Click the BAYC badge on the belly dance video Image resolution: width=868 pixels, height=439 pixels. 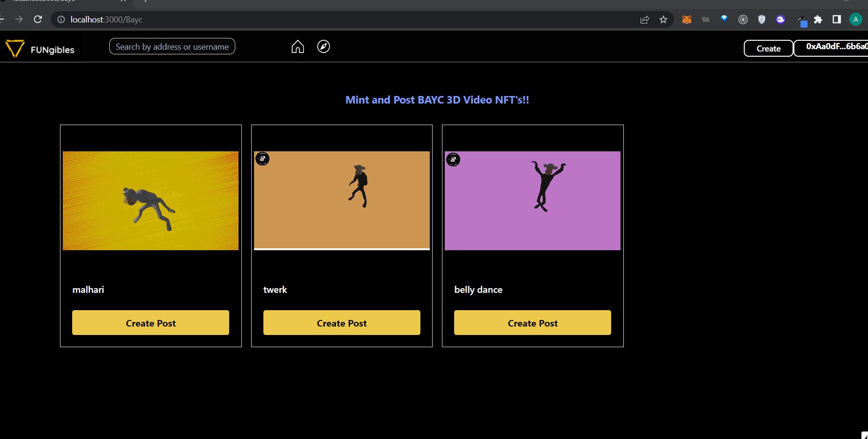click(x=453, y=159)
